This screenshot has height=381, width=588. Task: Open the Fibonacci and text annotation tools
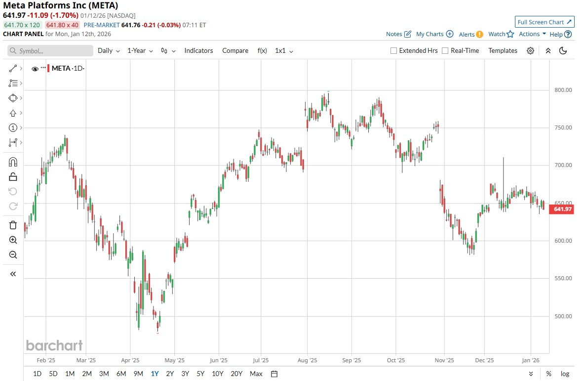(x=13, y=84)
